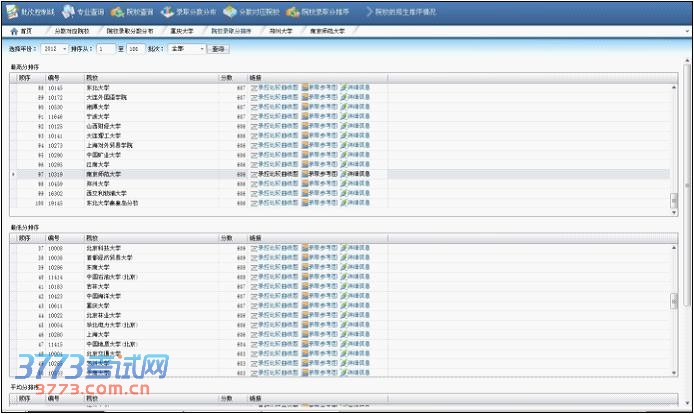Click the rank range start field containing 1
The image size is (694, 414).
pyautogui.click(x=105, y=48)
